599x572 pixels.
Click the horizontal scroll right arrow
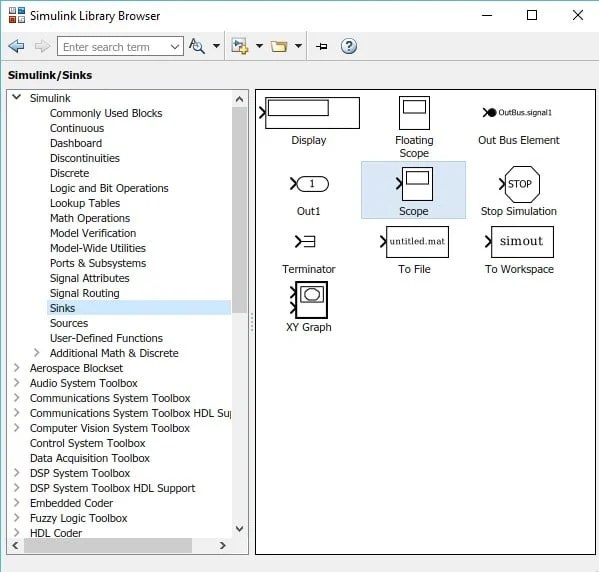(x=223, y=545)
